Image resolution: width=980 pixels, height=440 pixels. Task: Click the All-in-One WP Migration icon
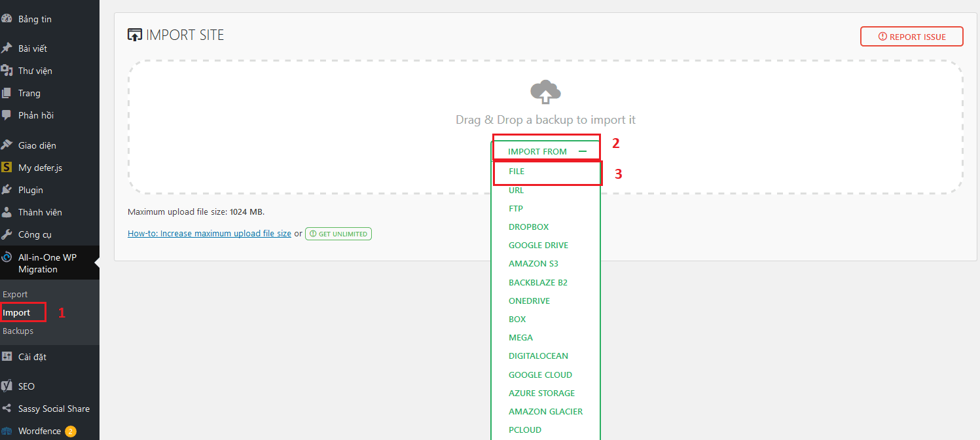tap(7, 257)
